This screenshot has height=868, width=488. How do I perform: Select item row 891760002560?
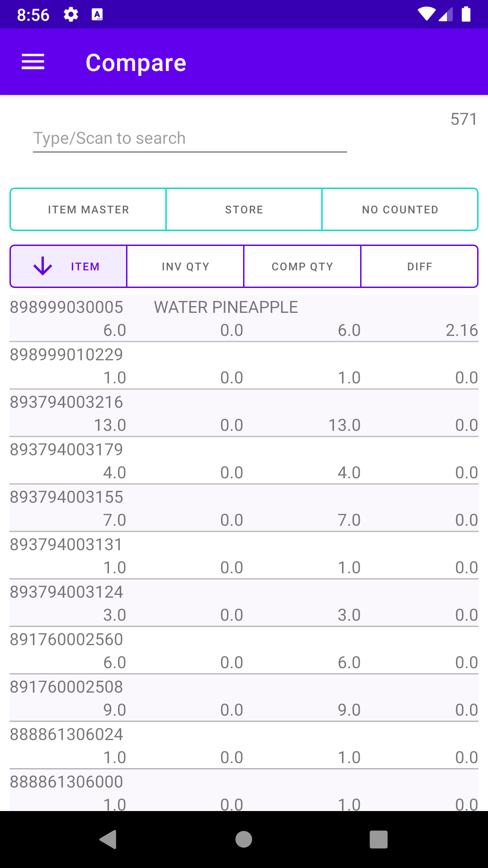pyautogui.click(x=244, y=651)
